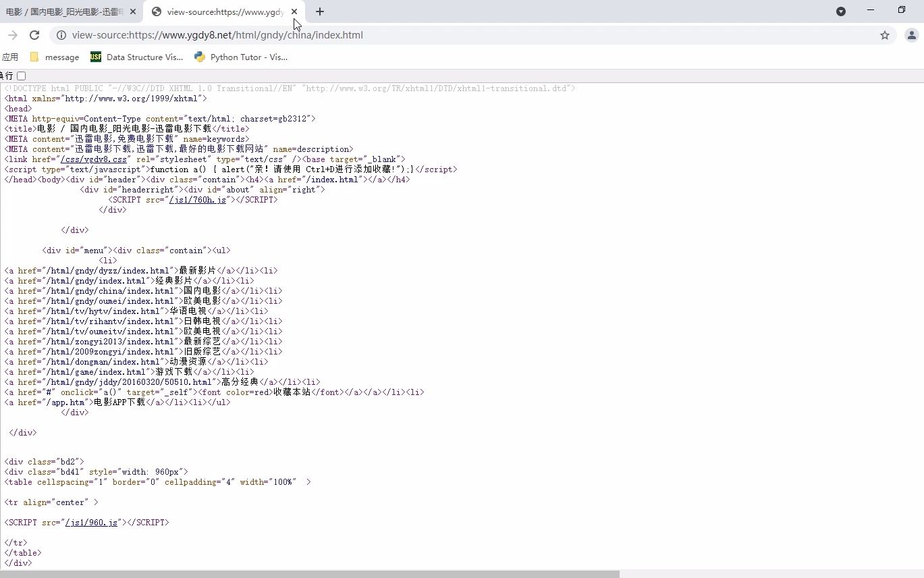Minimize the browser window
Screen dimensions: 924x578
point(871,10)
